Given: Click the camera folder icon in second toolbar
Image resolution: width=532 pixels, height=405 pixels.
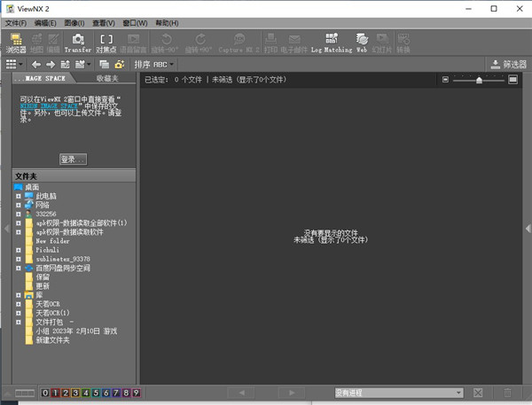Looking at the screenshot, I should (x=120, y=65).
